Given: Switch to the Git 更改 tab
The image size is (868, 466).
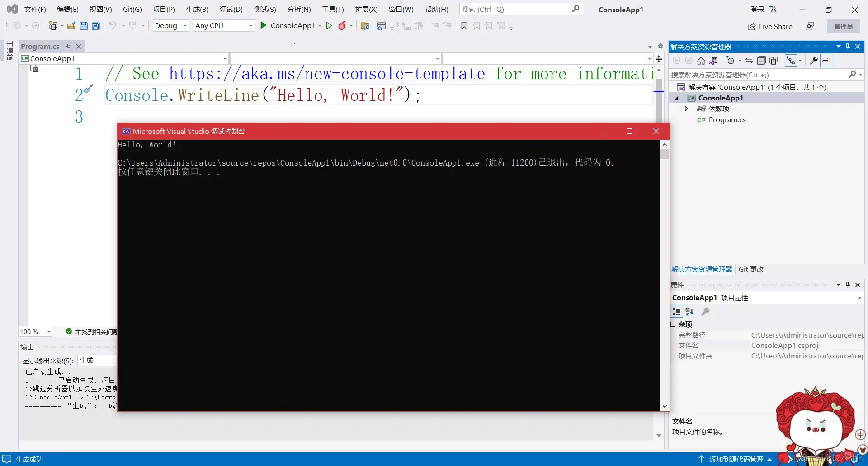Looking at the screenshot, I should (751, 270).
